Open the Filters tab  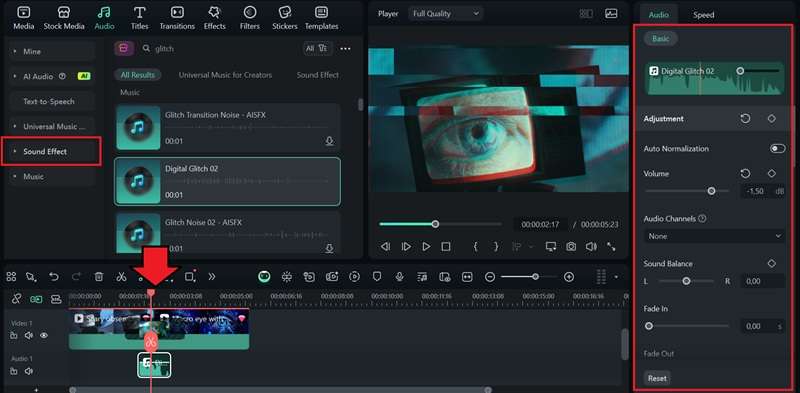tap(249, 18)
